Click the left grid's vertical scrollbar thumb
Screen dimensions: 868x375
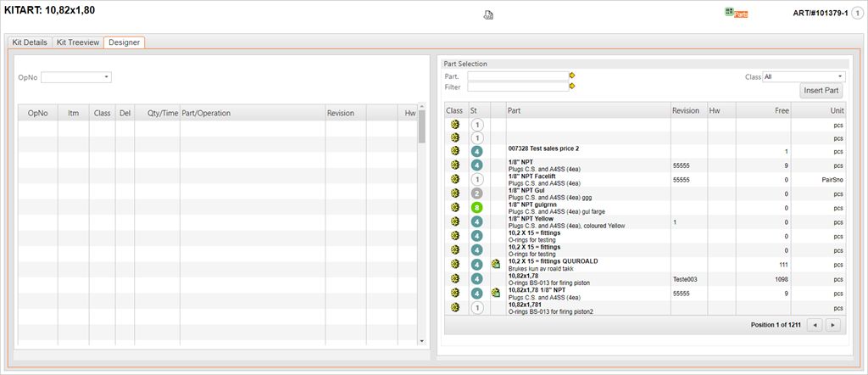tap(421, 127)
